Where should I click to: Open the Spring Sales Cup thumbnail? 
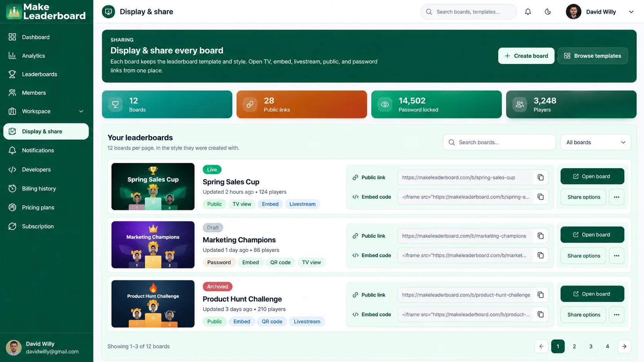coord(153,187)
